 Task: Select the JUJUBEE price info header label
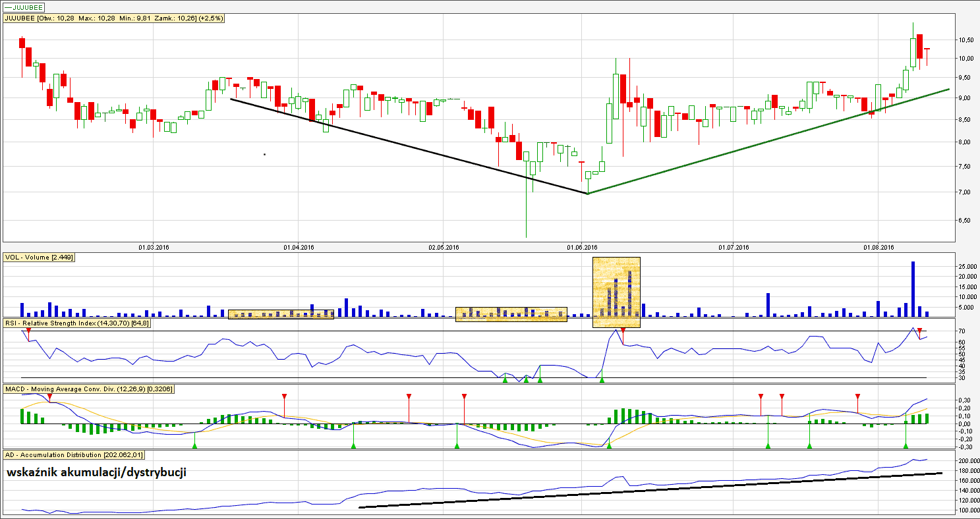pyautogui.click(x=114, y=18)
